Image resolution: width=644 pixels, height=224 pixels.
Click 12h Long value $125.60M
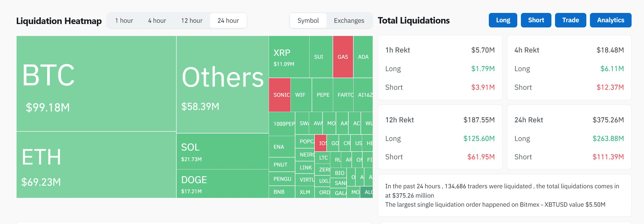click(x=479, y=139)
